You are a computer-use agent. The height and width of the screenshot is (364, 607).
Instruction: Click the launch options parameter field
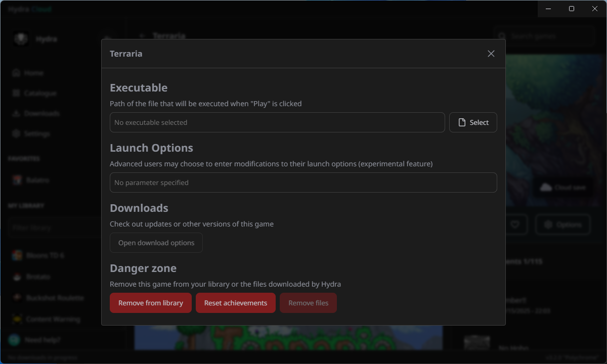(x=303, y=183)
